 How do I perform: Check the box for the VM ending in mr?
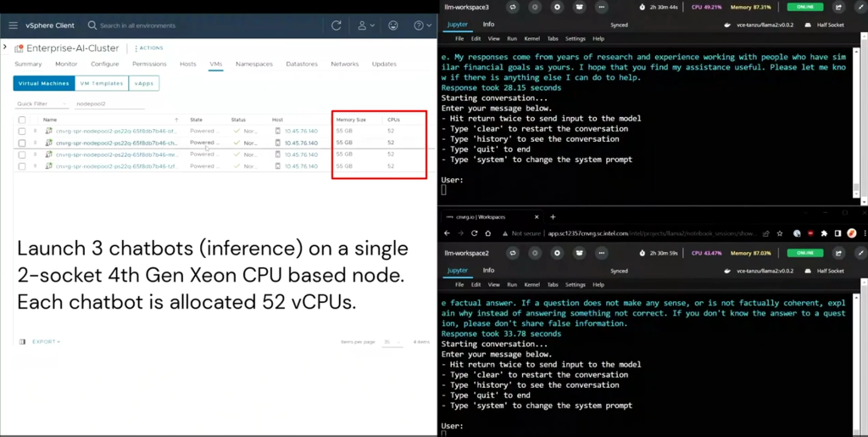coord(21,154)
